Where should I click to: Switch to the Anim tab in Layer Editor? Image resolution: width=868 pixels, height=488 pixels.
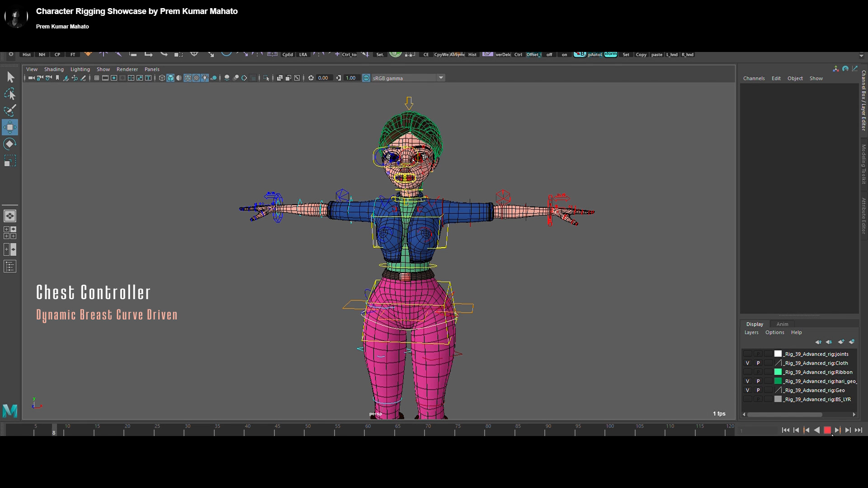(783, 324)
